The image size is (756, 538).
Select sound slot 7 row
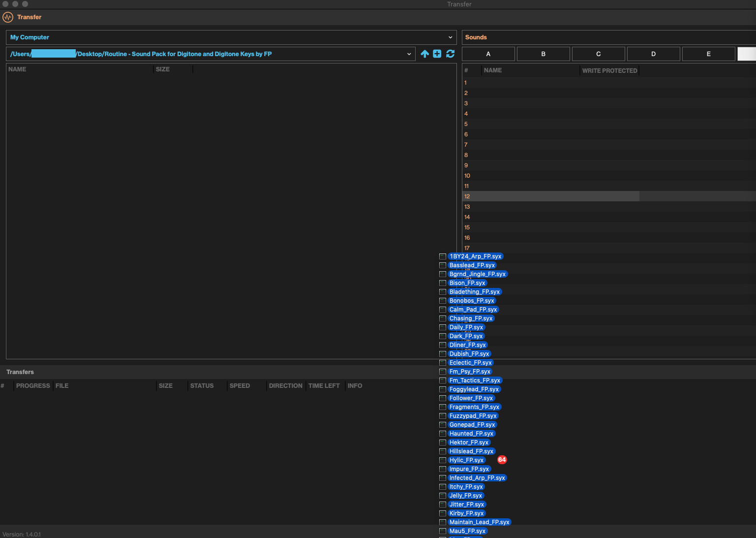(609, 145)
